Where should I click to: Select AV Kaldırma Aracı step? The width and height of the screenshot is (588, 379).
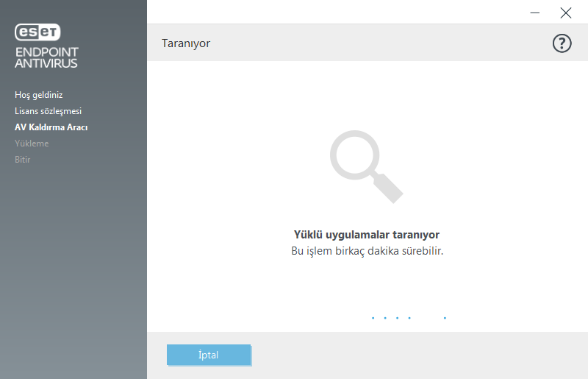(51, 127)
